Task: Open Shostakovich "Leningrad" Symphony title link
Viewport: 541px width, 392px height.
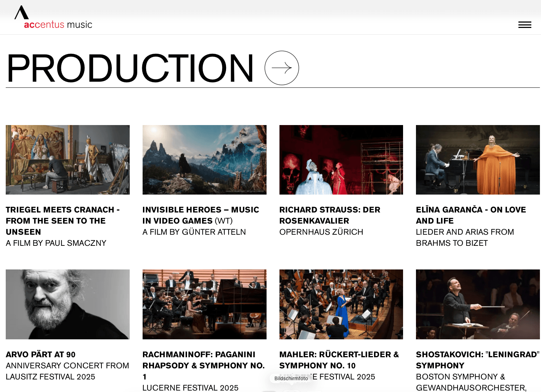Action: pyautogui.click(x=478, y=360)
